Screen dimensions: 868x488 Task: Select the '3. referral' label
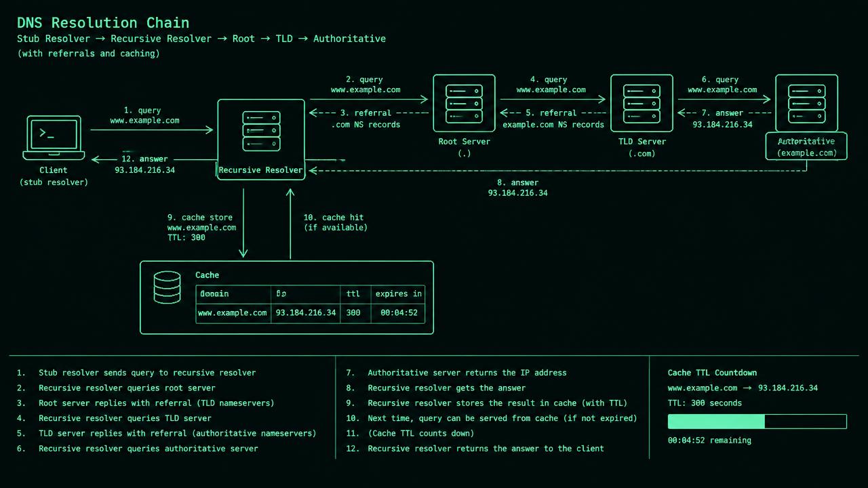pyautogui.click(x=366, y=113)
